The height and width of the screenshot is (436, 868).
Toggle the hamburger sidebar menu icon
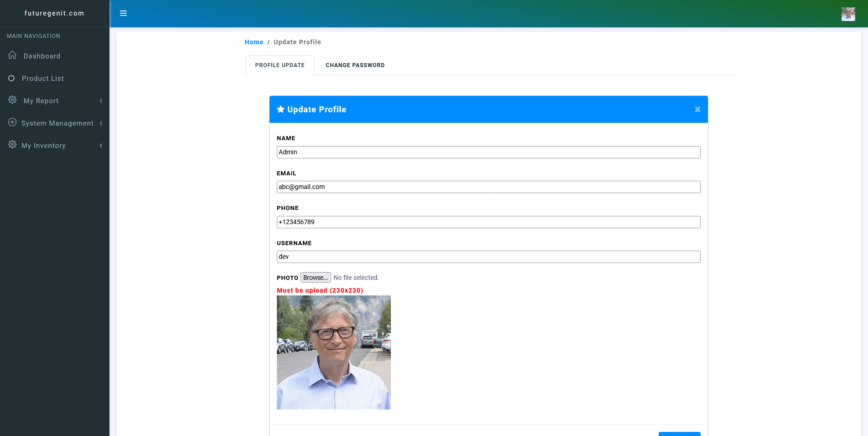point(123,13)
